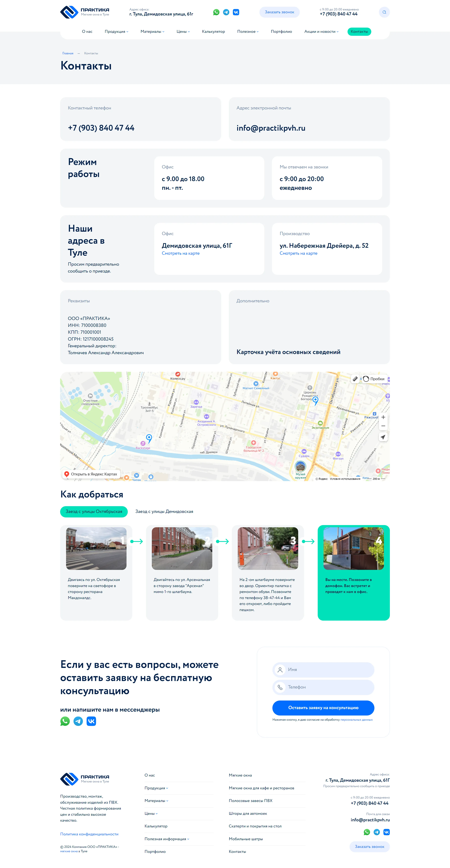This screenshot has height=868, width=450.
Task: Zoom out the map with the minus button
Action: (x=383, y=426)
